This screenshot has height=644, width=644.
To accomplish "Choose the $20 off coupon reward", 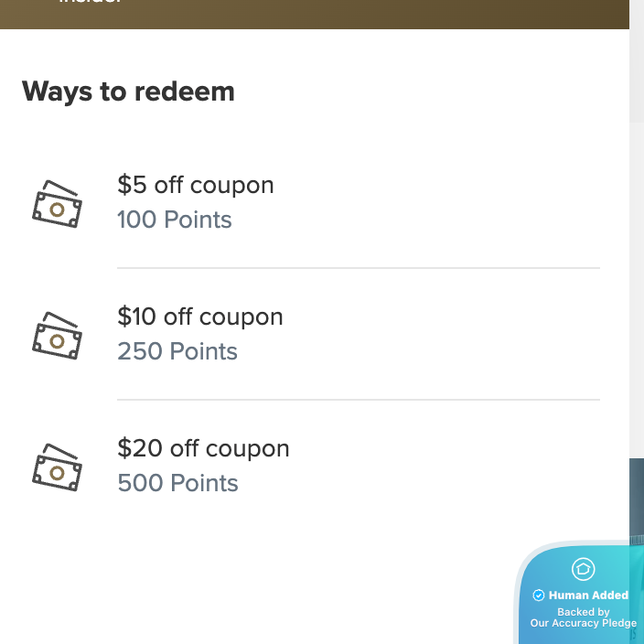I will point(203,449).
